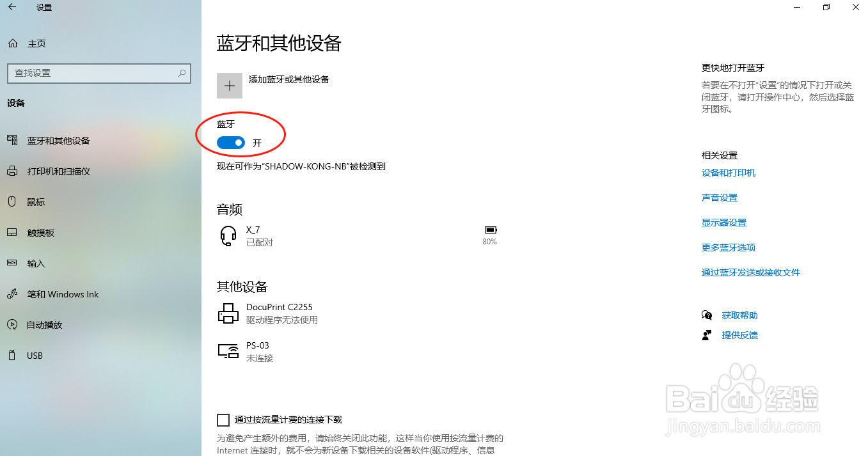Viewport: 868px width, 456px height.
Task: Click the plus icon to add device
Action: coord(230,86)
